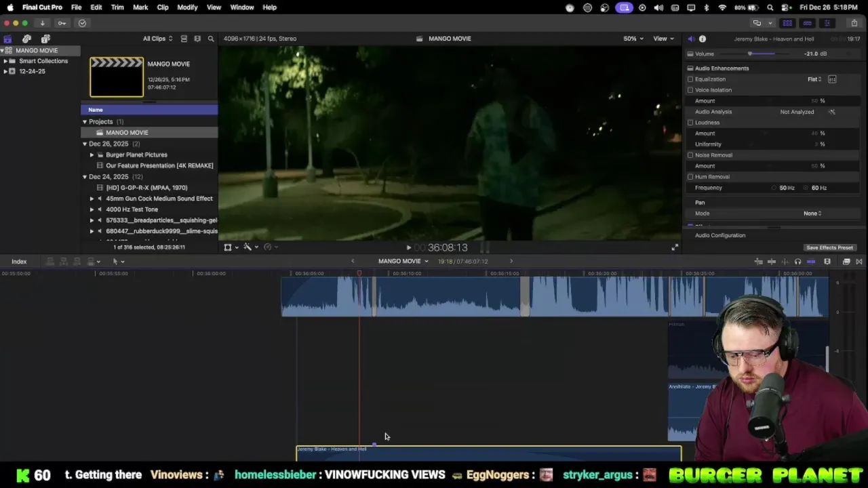Enable the Hum Removal checkbox
This screenshot has width=868, height=488.
pyautogui.click(x=690, y=177)
